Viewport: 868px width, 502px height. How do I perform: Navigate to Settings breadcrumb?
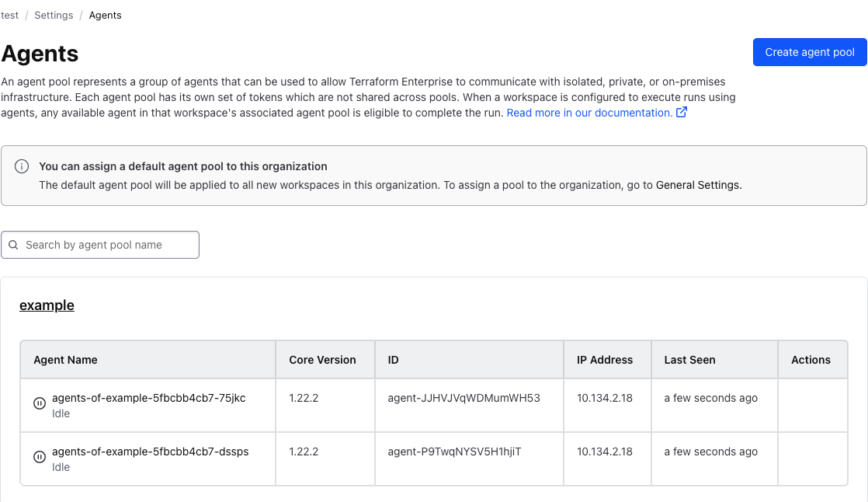click(54, 16)
